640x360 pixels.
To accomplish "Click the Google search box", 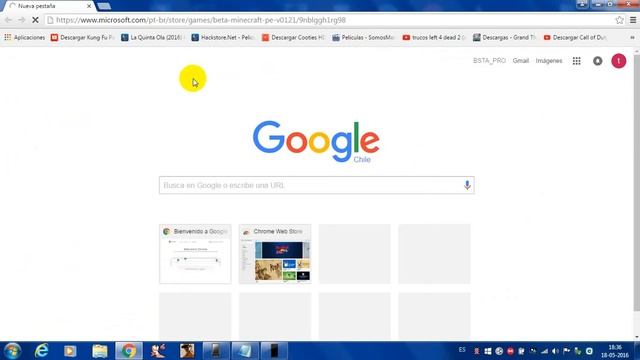I will [x=316, y=185].
